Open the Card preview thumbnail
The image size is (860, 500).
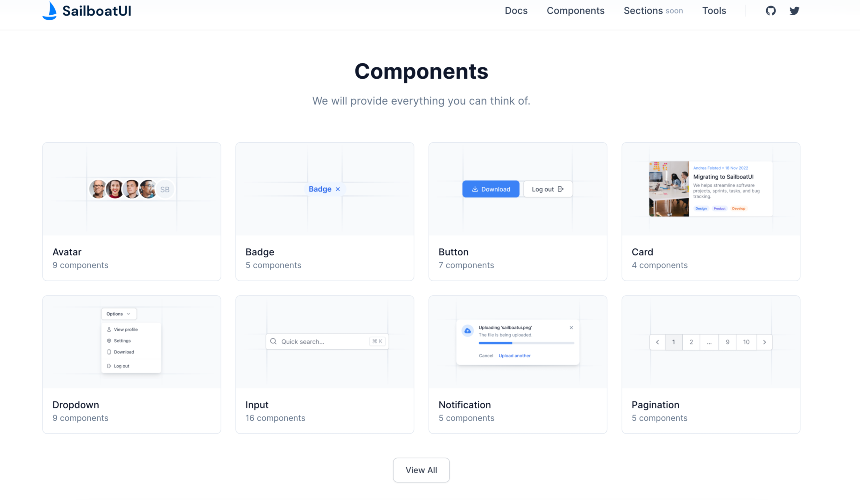pyautogui.click(x=711, y=189)
